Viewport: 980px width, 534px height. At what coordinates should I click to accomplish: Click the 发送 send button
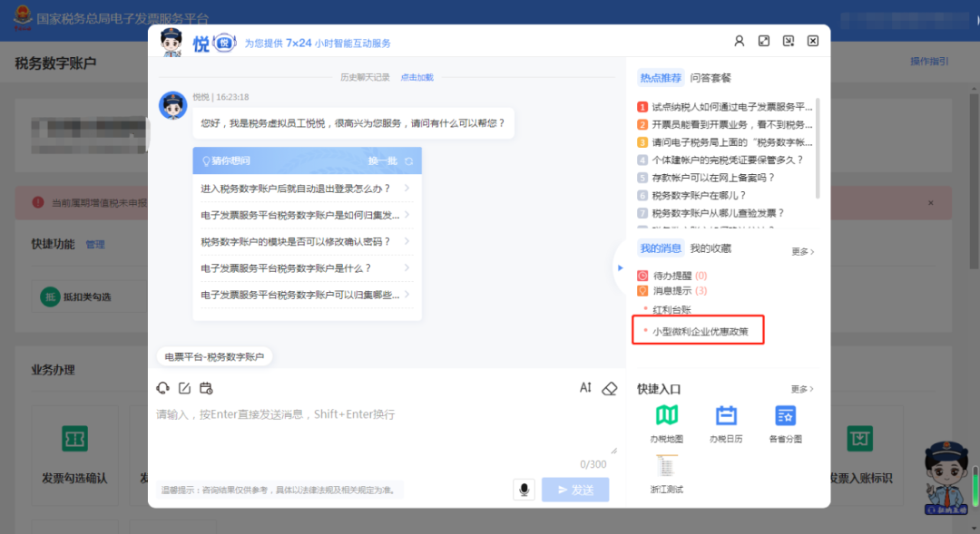pos(575,490)
